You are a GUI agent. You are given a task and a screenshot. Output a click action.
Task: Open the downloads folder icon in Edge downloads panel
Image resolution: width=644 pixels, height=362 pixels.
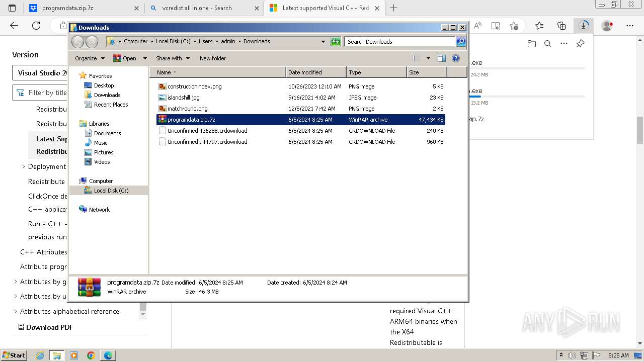(532, 44)
